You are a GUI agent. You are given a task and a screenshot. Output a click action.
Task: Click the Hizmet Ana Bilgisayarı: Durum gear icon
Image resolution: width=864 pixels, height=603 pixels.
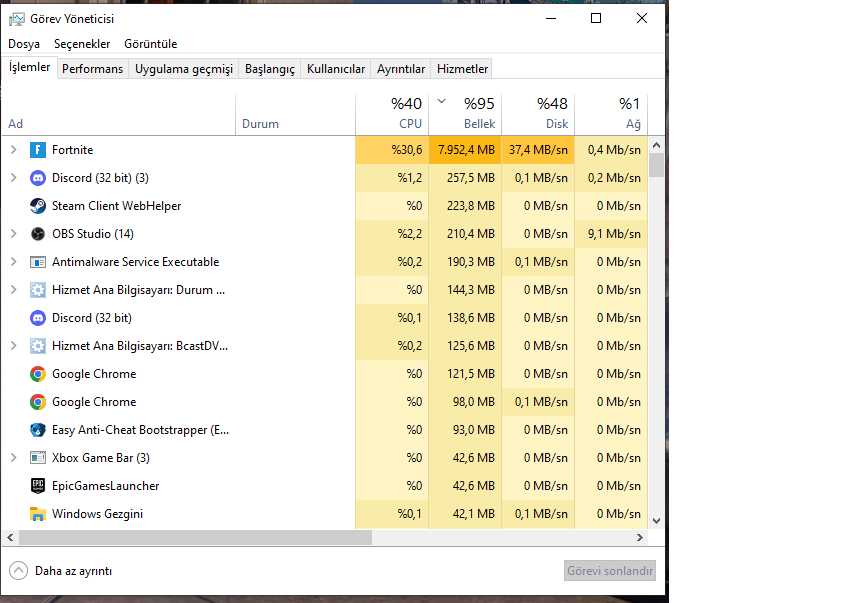click(x=37, y=290)
